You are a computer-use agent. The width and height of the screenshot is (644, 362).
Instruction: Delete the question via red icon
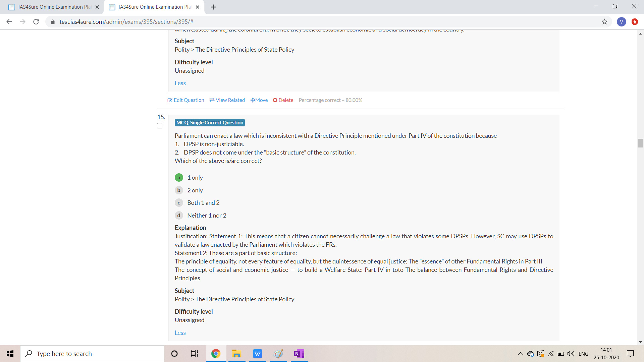[283, 100]
